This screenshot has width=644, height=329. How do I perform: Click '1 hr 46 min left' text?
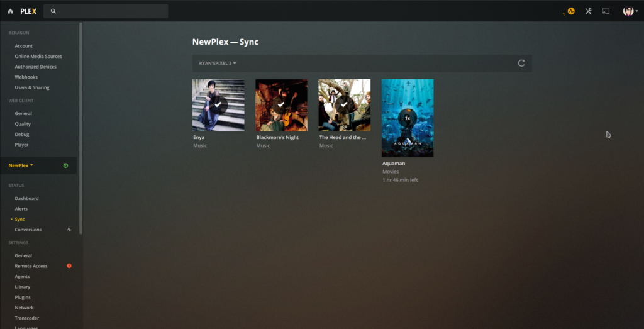click(x=400, y=180)
